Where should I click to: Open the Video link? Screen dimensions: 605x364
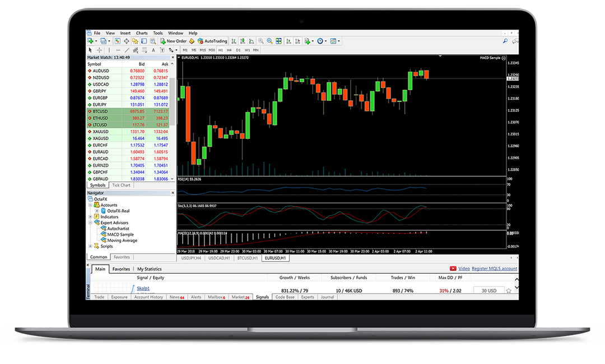click(x=464, y=268)
